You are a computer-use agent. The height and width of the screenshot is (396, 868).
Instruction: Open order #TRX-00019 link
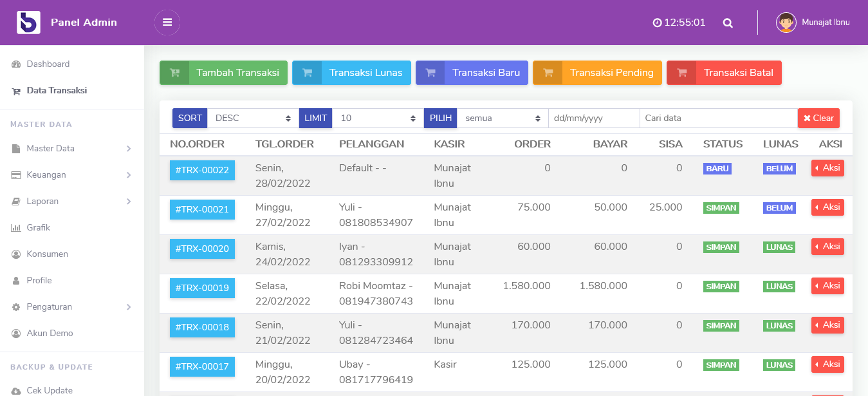[202, 288]
